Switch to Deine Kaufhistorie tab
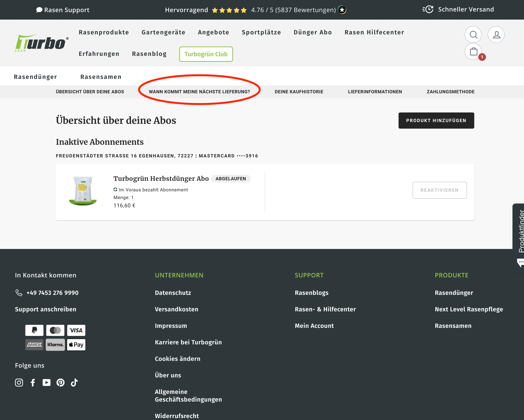Screen dimensions: 524x420 pos(299,92)
